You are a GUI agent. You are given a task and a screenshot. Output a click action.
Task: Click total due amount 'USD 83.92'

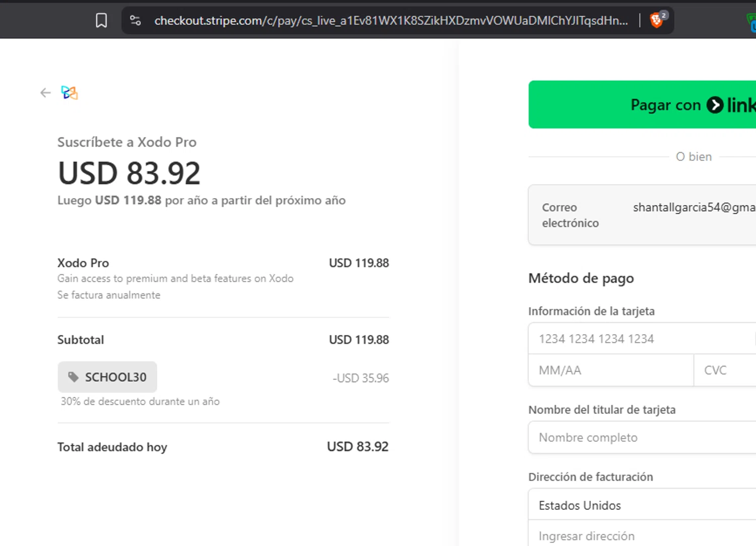358,447
